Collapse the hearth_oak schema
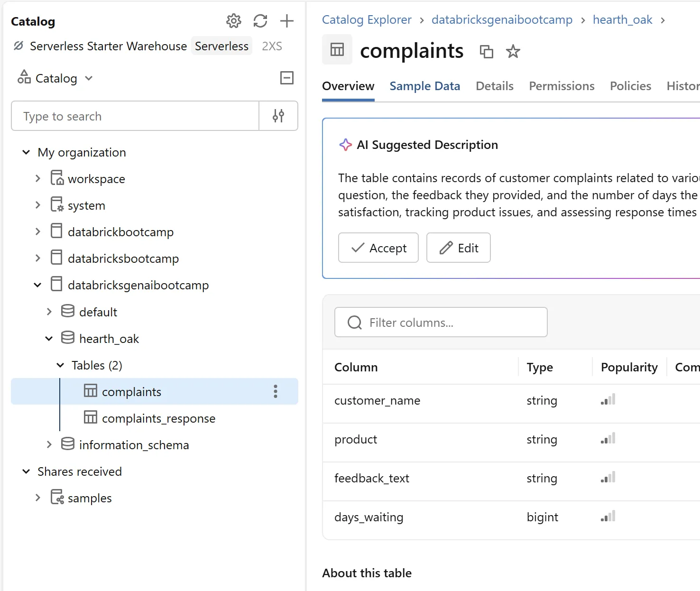700x591 pixels. [49, 339]
